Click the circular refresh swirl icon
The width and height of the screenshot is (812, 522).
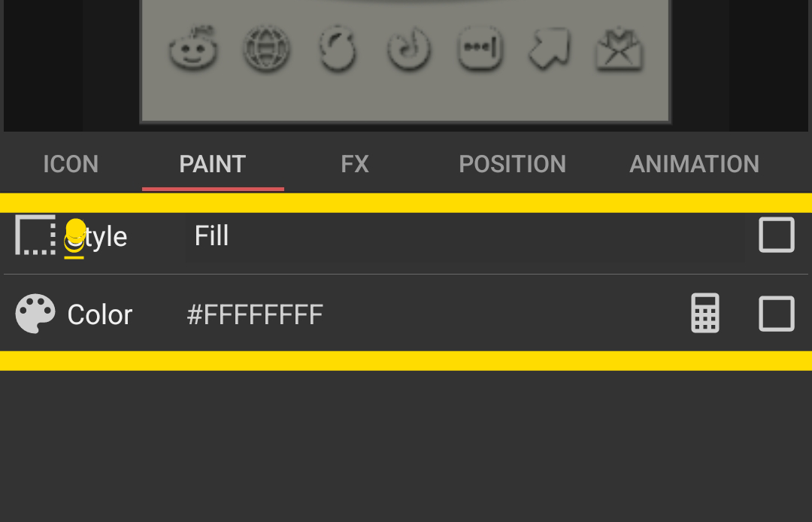tap(338, 48)
